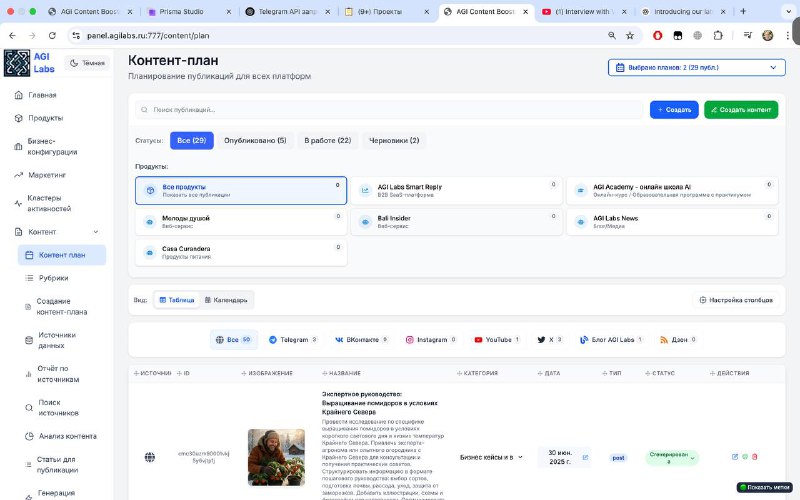Viewport: 800px width, 500px height.
Task: Open Создание контент-плана sidebar item
Action: coord(62,307)
